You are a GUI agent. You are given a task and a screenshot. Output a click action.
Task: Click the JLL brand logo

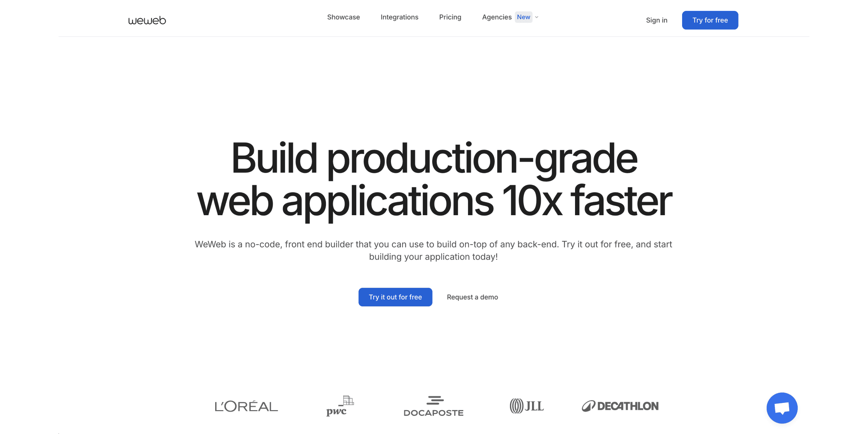(x=526, y=406)
